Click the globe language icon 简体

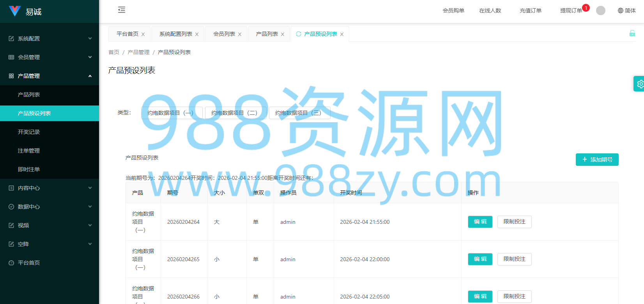click(626, 11)
